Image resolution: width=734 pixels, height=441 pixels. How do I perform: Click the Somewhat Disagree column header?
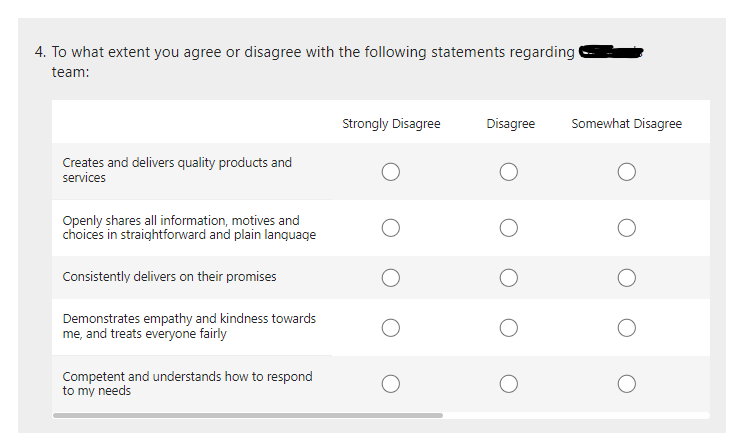tap(626, 124)
